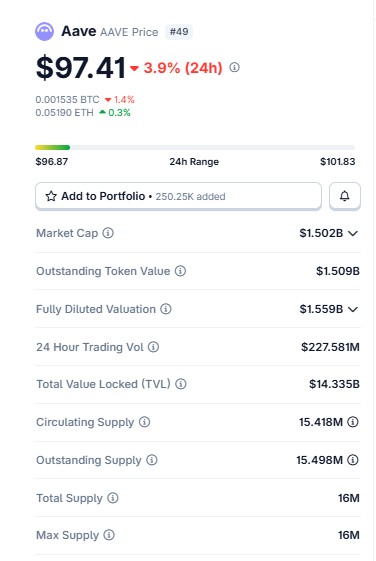376x561 pixels.
Task: Click info icon beside 15.498M value
Action: coord(353,460)
